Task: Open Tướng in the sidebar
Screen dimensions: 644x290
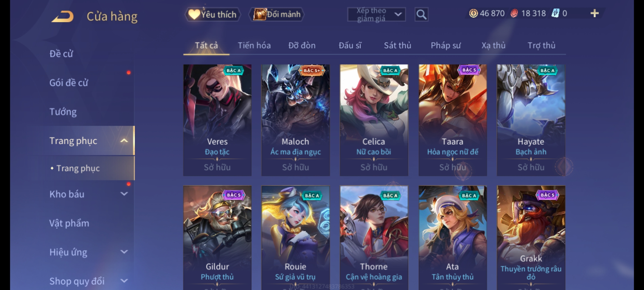Action: point(63,112)
